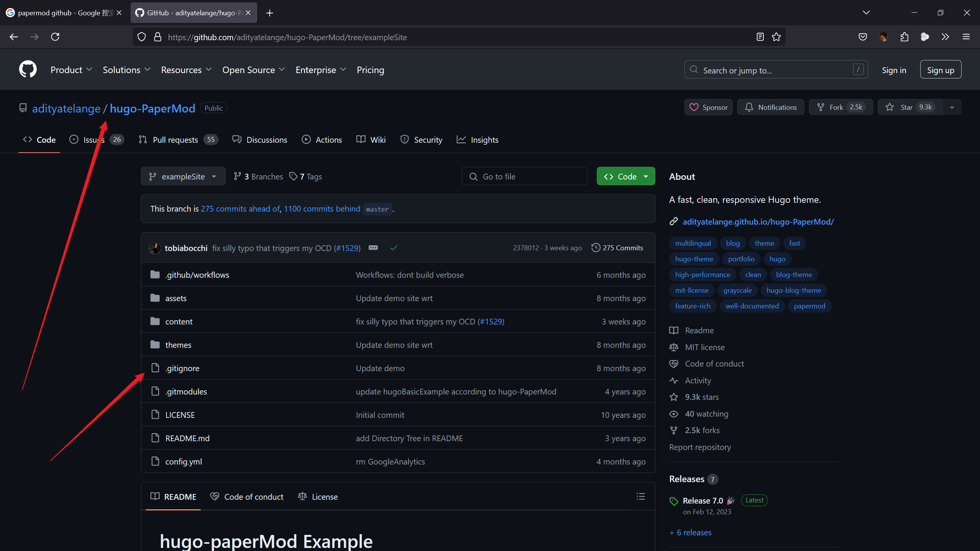
Task: Open 3 Branches link
Action: pyautogui.click(x=258, y=176)
